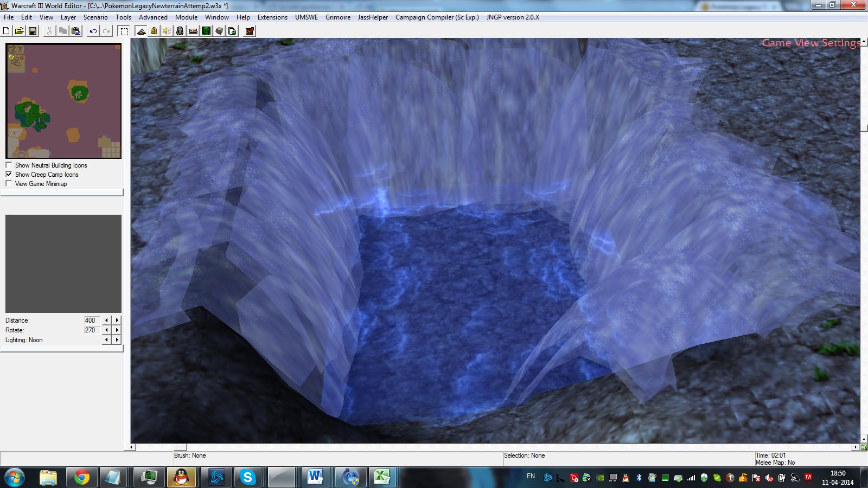Cut selection using scissors icon

[x=49, y=31]
